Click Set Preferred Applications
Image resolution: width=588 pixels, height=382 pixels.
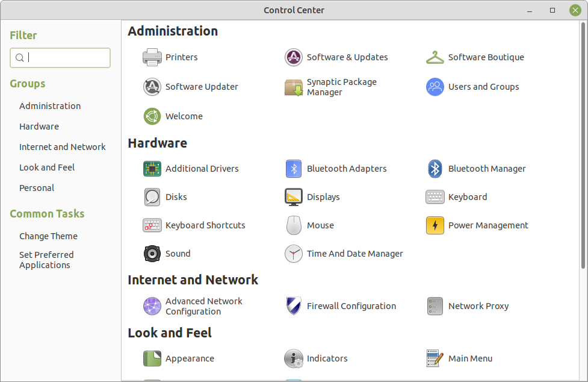click(46, 260)
